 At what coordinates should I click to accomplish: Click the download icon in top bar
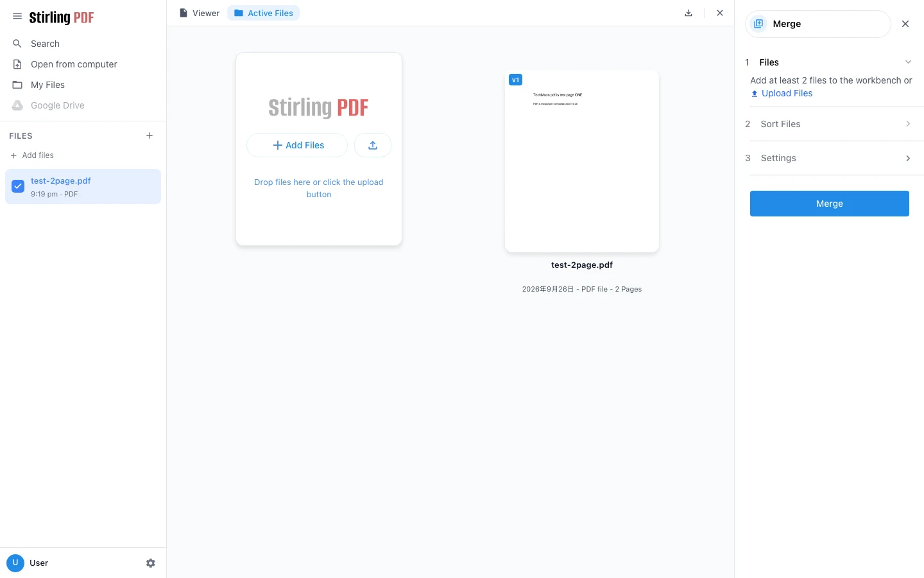click(689, 13)
